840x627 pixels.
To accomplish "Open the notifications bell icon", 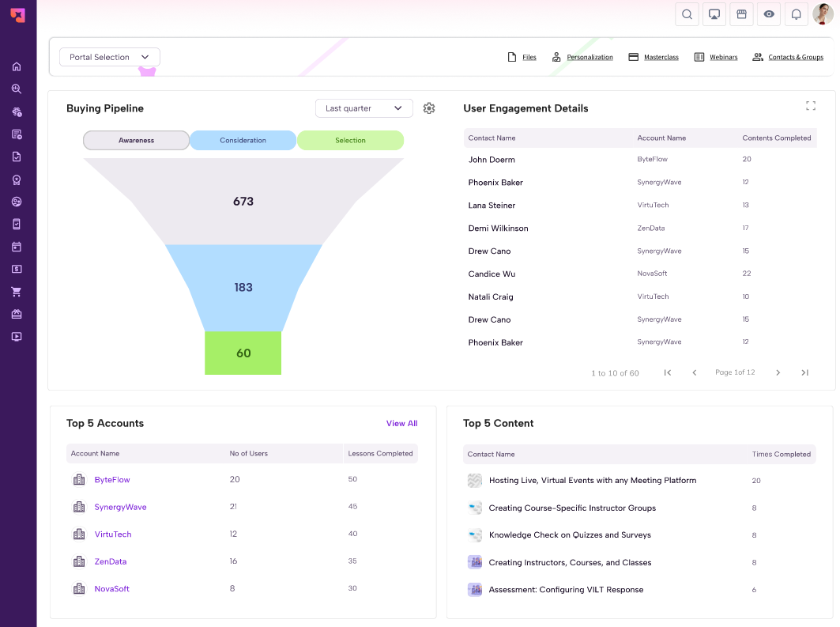I will click(x=796, y=14).
